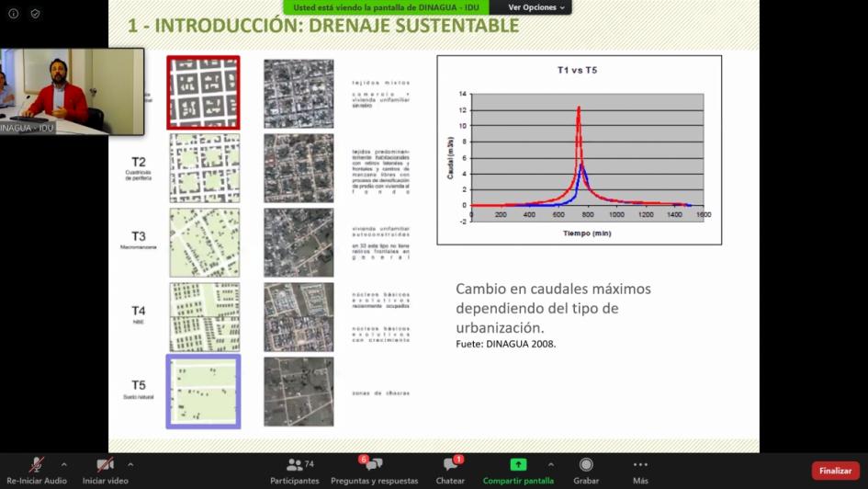Open Preguntas y respuestas panel

click(x=374, y=471)
